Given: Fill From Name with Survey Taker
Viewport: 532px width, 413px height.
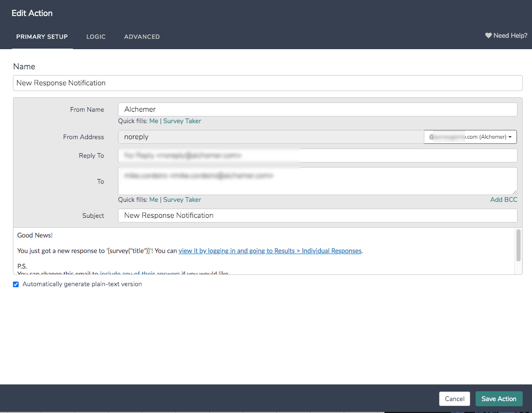Looking at the screenshot, I should click(182, 121).
